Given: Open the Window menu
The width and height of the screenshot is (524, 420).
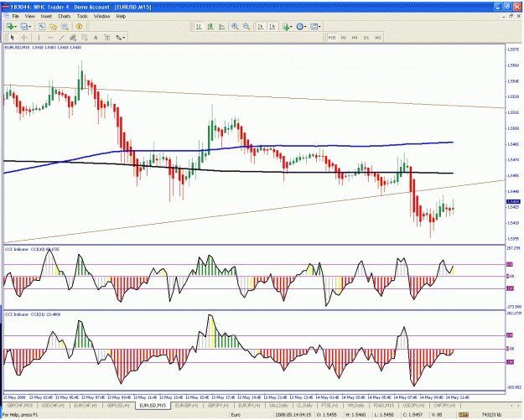Looking at the screenshot, I should (101, 16).
